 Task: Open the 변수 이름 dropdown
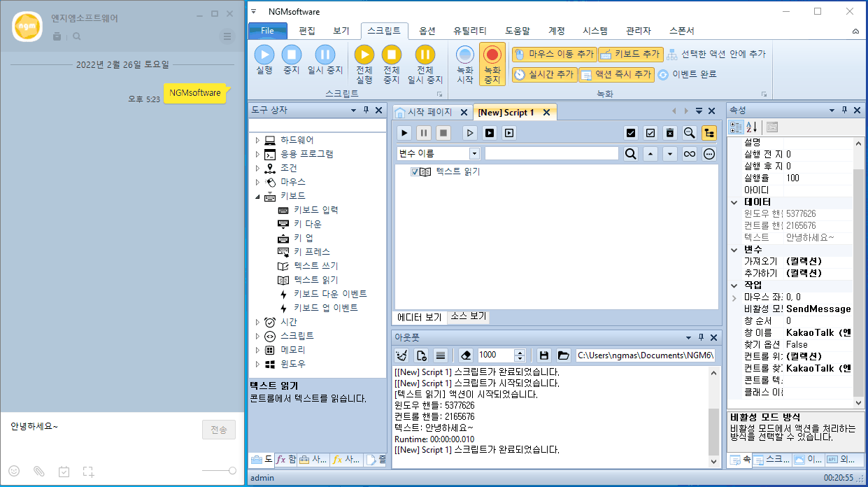[x=475, y=154]
